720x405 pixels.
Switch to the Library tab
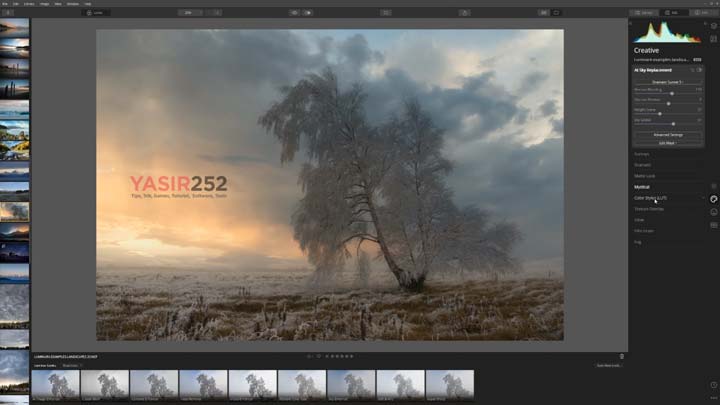644,13
